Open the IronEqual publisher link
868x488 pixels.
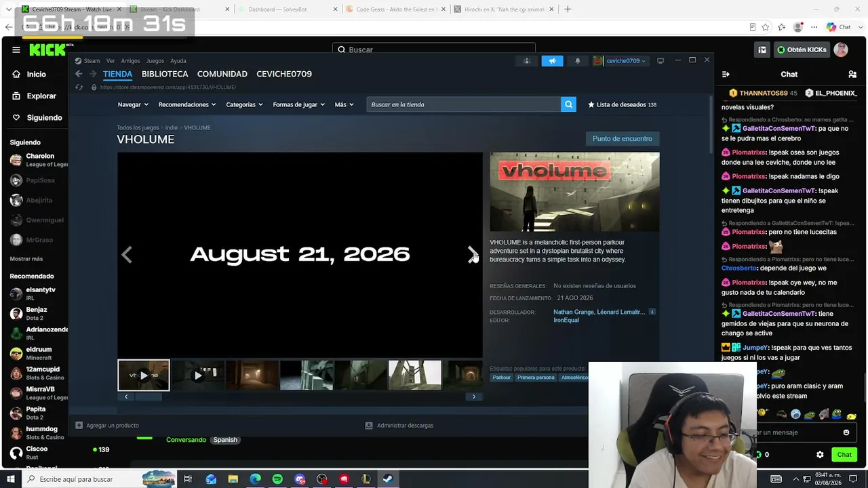point(566,320)
